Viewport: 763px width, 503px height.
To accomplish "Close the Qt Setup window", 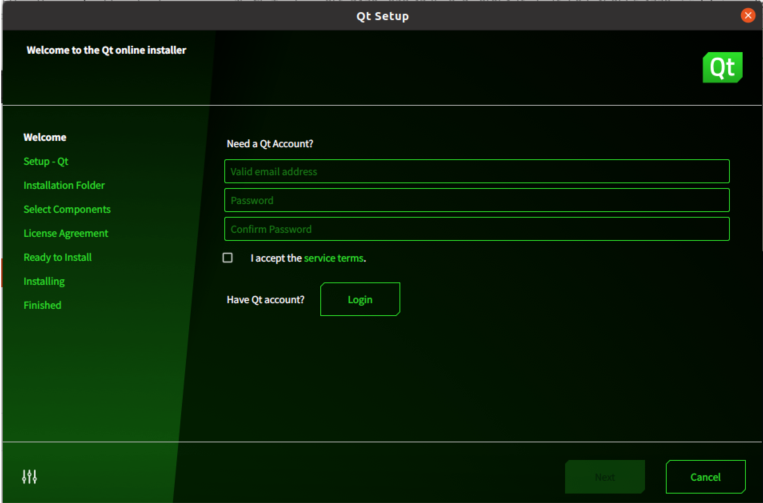I will tap(748, 16).
